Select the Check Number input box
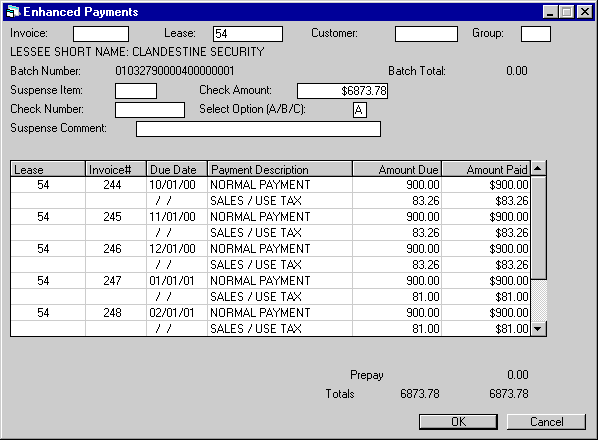 [x=150, y=110]
